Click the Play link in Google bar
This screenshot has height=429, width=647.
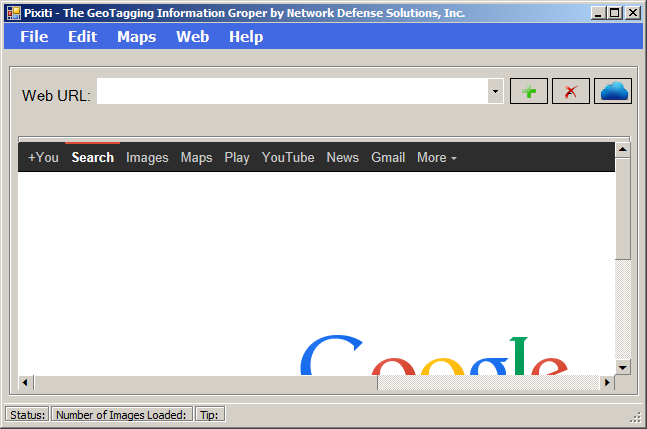click(237, 157)
